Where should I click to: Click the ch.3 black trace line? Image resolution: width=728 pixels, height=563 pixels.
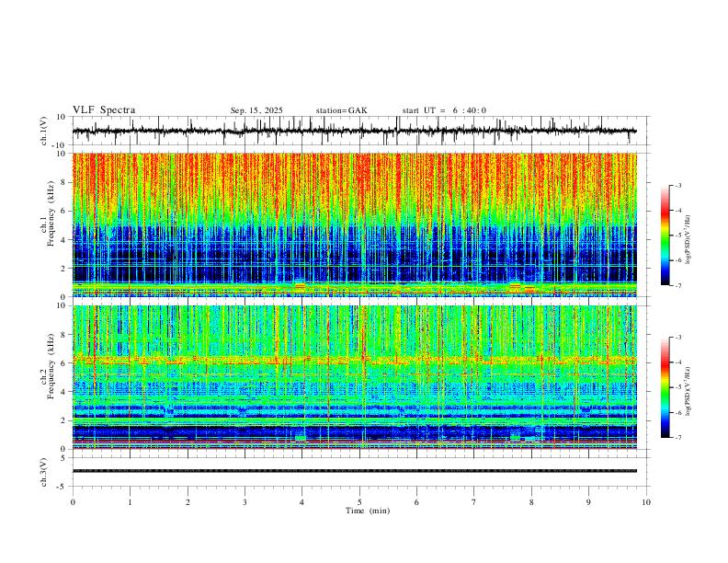[x=354, y=471]
